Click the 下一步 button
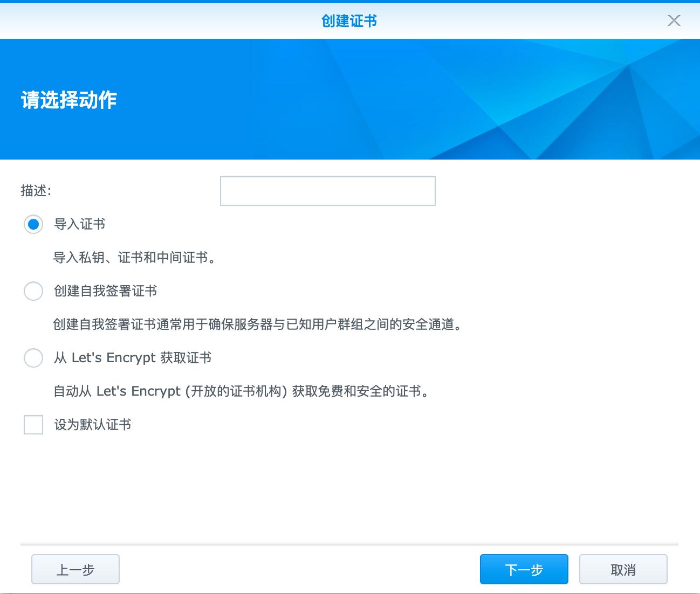The width and height of the screenshot is (700, 594). coord(523,569)
